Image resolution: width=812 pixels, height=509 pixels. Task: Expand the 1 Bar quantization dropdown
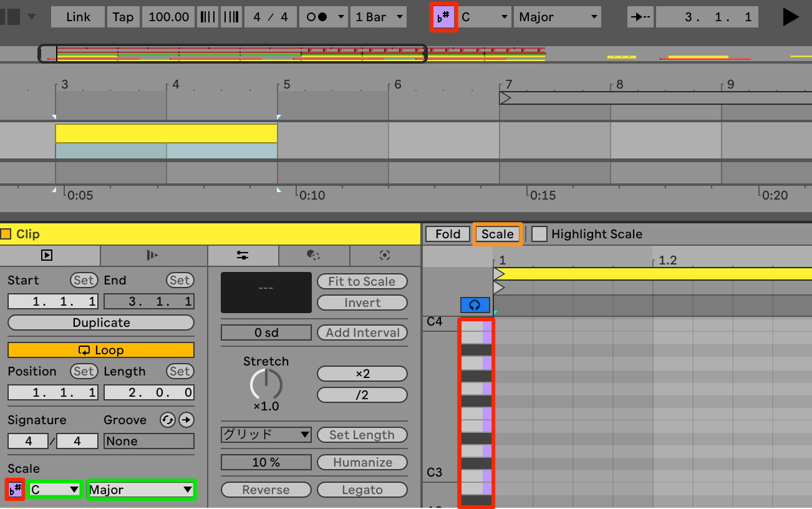coord(379,17)
